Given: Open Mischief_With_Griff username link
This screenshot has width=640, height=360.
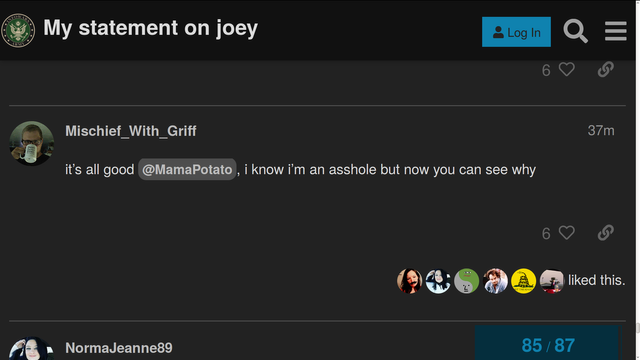Looking at the screenshot, I should point(131,131).
